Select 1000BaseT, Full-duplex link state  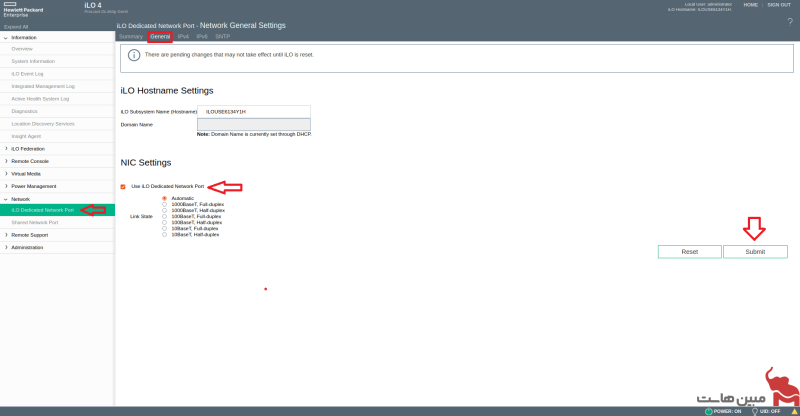pos(164,204)
